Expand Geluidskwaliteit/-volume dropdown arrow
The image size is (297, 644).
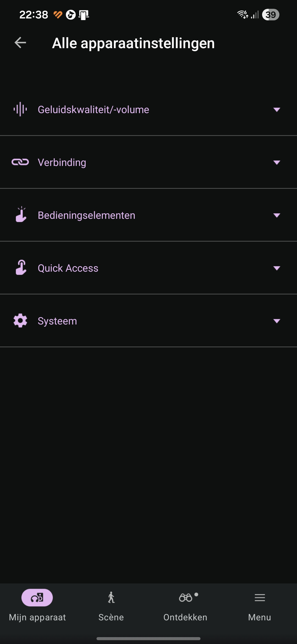277,110
